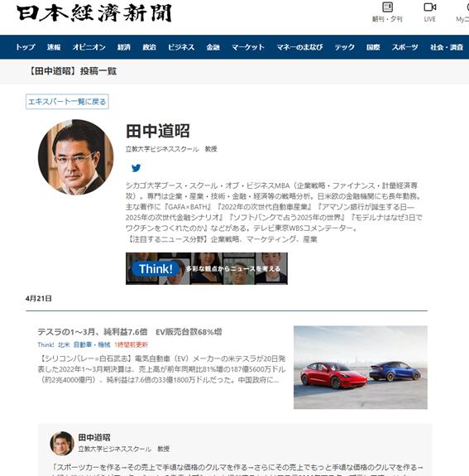Screen dimensions: 469x476
Task: Open the マネーのまなび section
Action: pyautogui.click(x=299, y=47)
